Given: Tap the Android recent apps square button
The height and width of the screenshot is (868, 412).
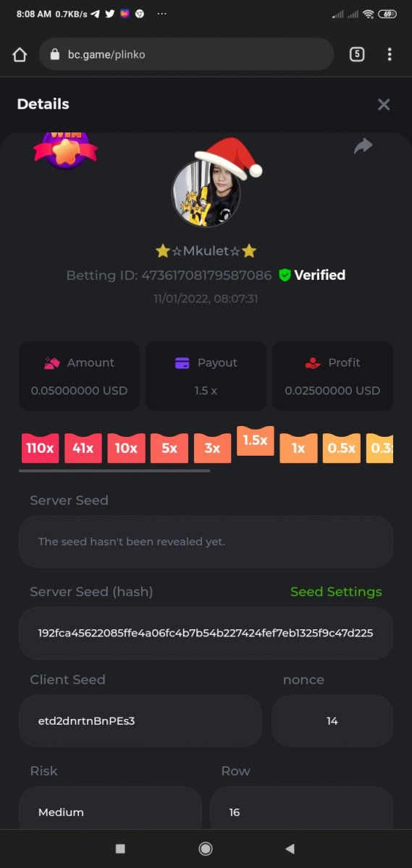Looking at the screenshot, I should point(120,848).
